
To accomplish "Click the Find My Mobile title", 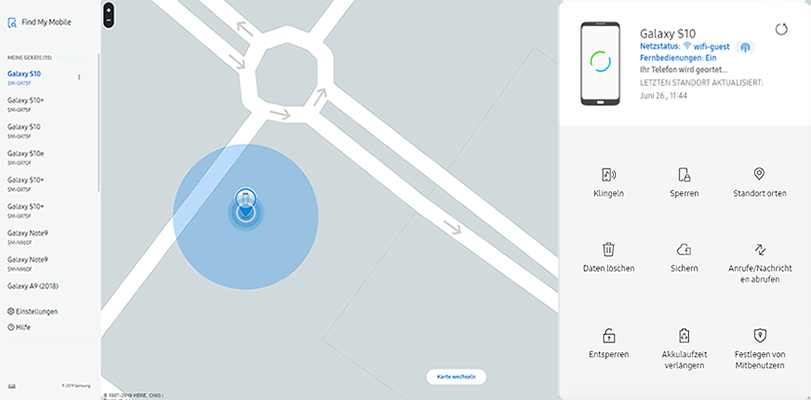I will pos(47,22).
